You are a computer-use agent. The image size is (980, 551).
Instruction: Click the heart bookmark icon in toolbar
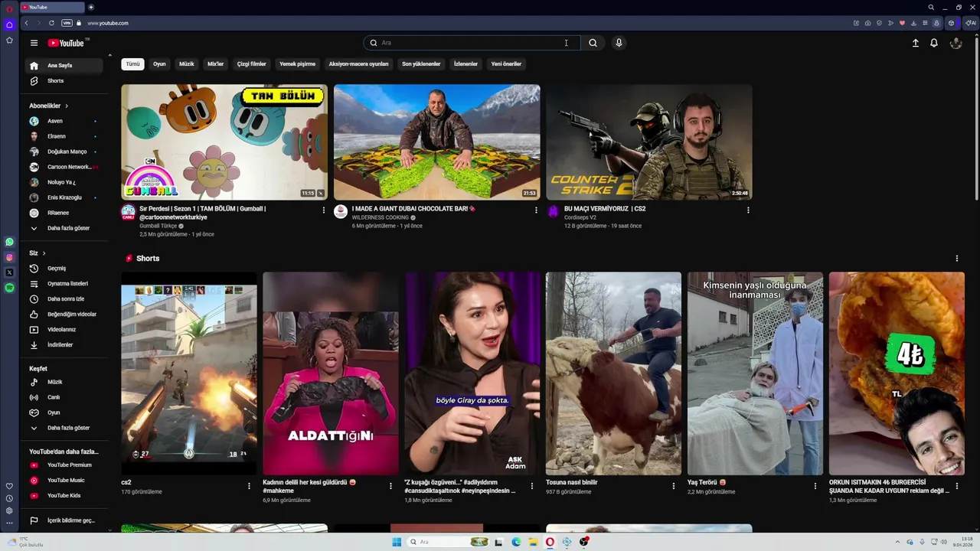pos(902,23)
